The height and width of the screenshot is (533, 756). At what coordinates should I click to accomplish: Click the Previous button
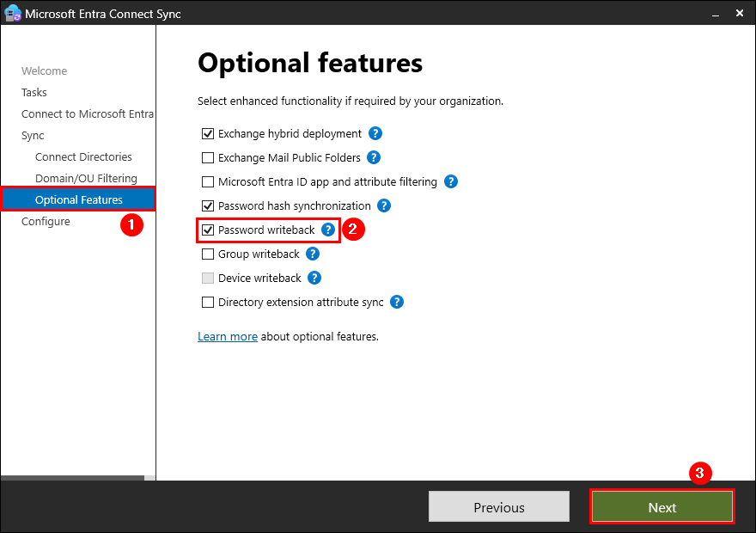coord(499,508)
